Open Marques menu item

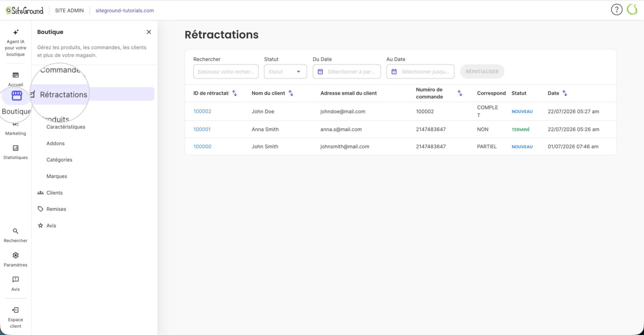[x=57, y=176]
